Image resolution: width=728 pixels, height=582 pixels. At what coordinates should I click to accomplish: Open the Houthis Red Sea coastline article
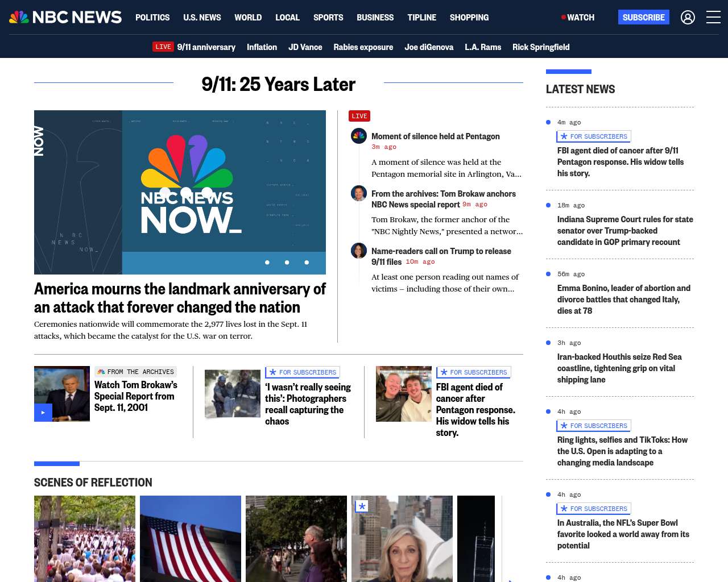coord(619,368)
